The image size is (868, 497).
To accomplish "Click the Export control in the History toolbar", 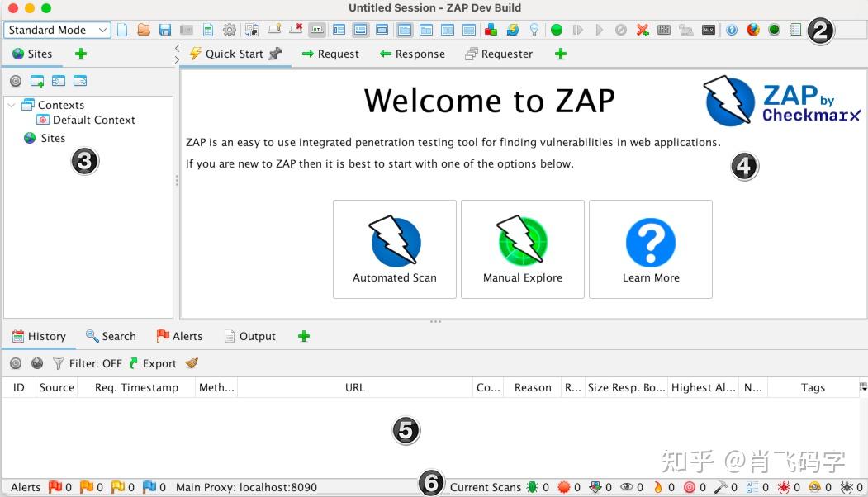I will click(159, 363).
